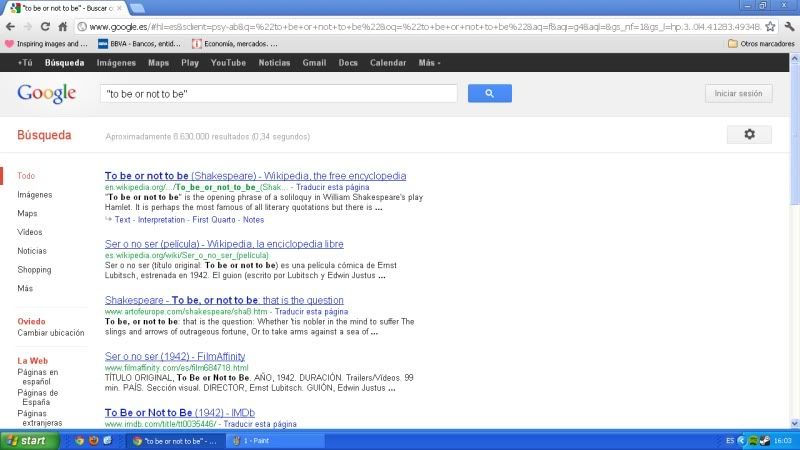Open Ser o no ser (película) Wikipedia result

pyautogui.click(x=224, y=244)
